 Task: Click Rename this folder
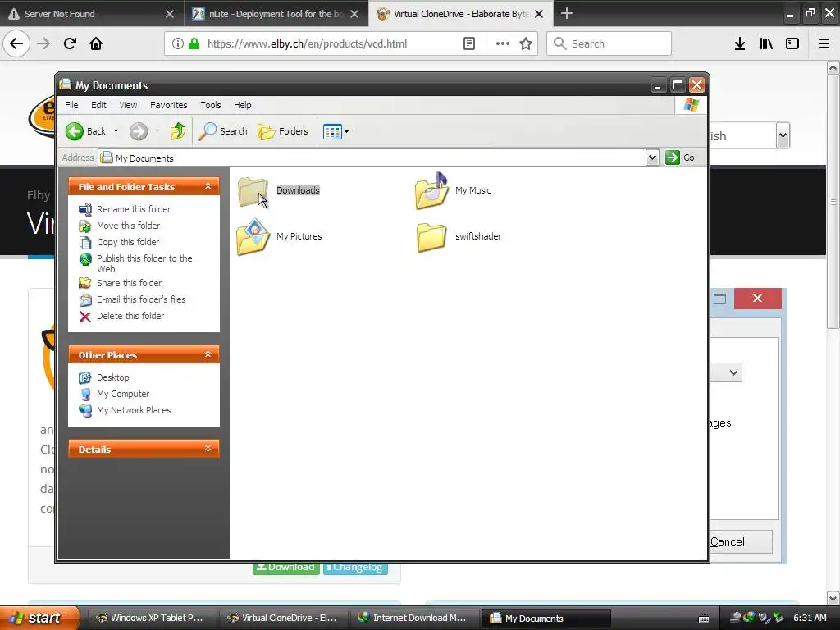(x=134, y=209)
